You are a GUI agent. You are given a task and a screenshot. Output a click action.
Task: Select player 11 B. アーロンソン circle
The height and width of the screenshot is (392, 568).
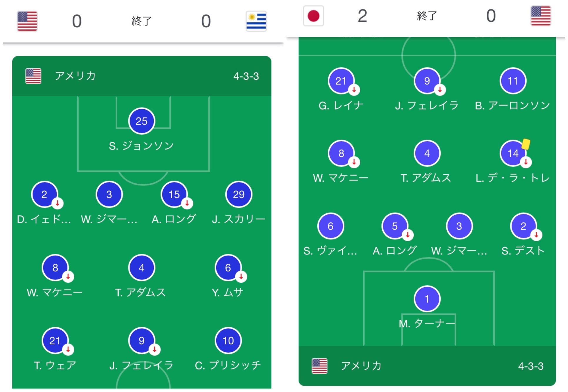point(512,81)
